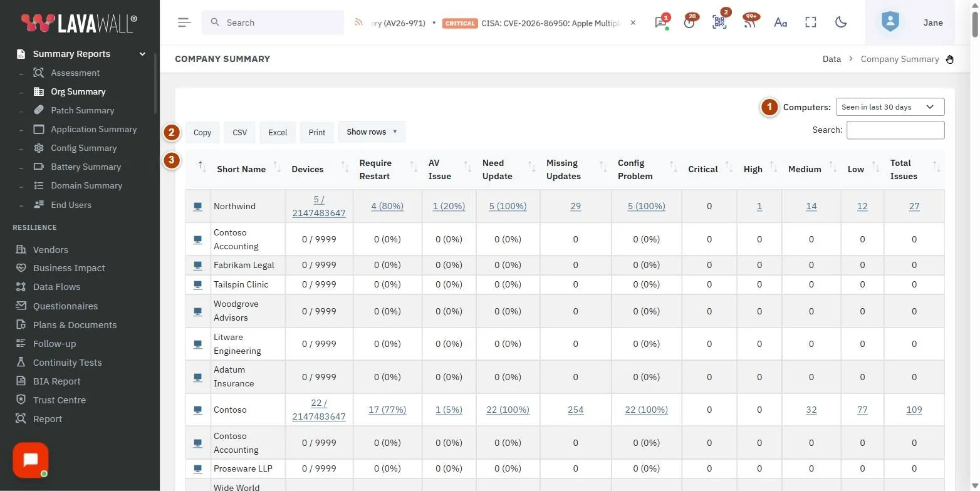Sort the table by Critical column
The image size is (980, 491).
[x=709, y=169]
